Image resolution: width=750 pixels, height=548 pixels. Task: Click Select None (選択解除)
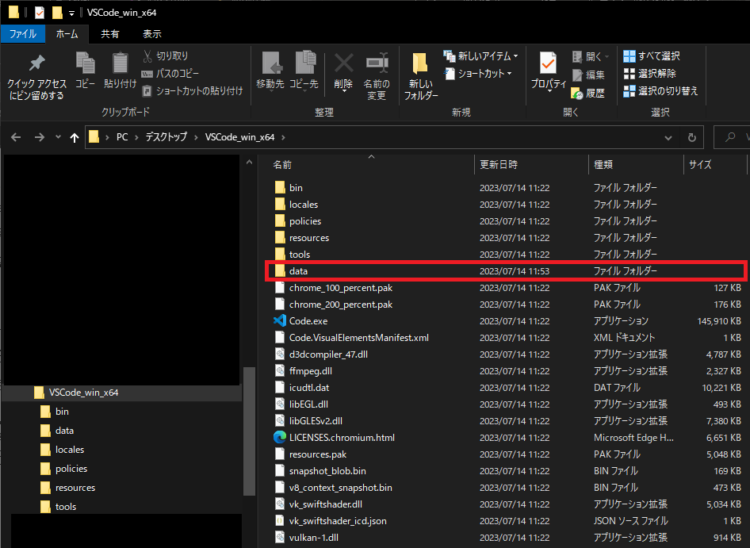[x=650, y=74]
